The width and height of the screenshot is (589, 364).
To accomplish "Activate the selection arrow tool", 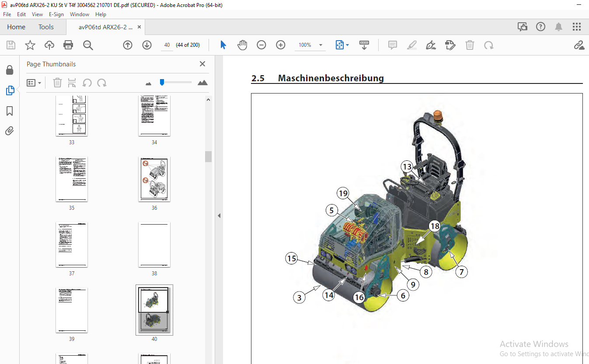I will (x=223, y=45).
